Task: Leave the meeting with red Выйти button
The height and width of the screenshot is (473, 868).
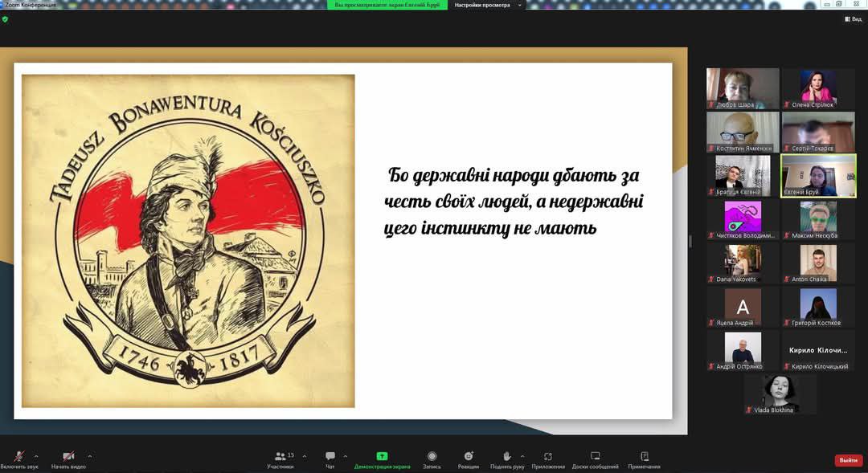Action: [x=848, y=460]
